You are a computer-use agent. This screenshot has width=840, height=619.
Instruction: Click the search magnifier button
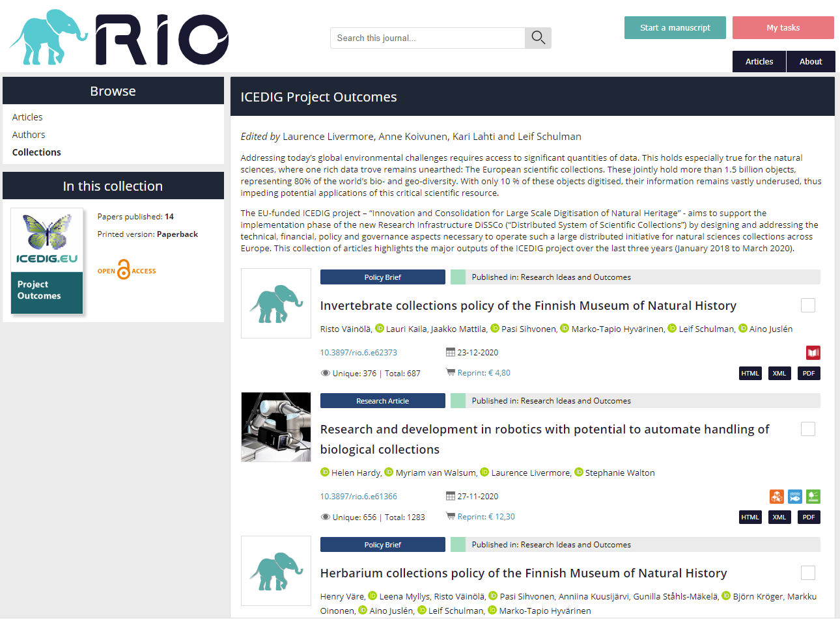coord(538,38)
